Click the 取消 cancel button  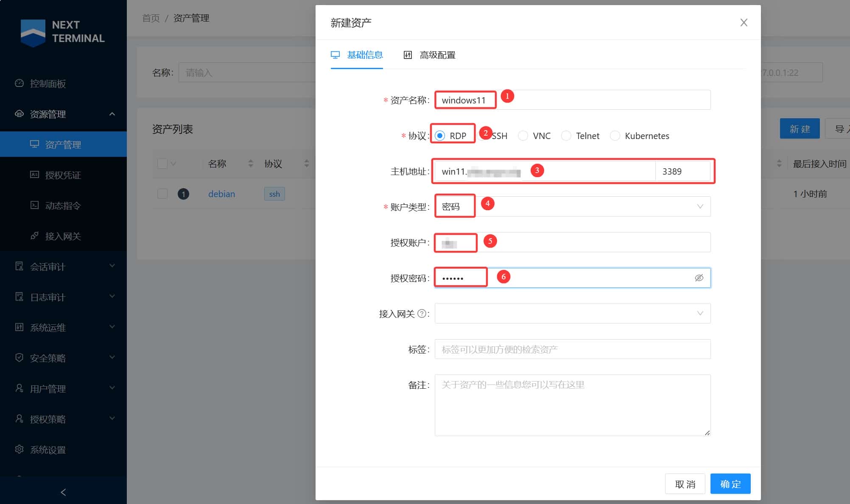coord(685,484)
